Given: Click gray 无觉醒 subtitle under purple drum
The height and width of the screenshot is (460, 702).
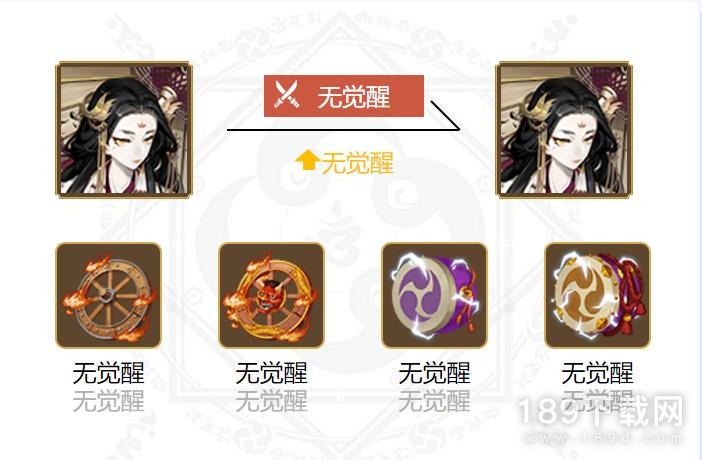Looking at the screenshot, I should (434, 401).
